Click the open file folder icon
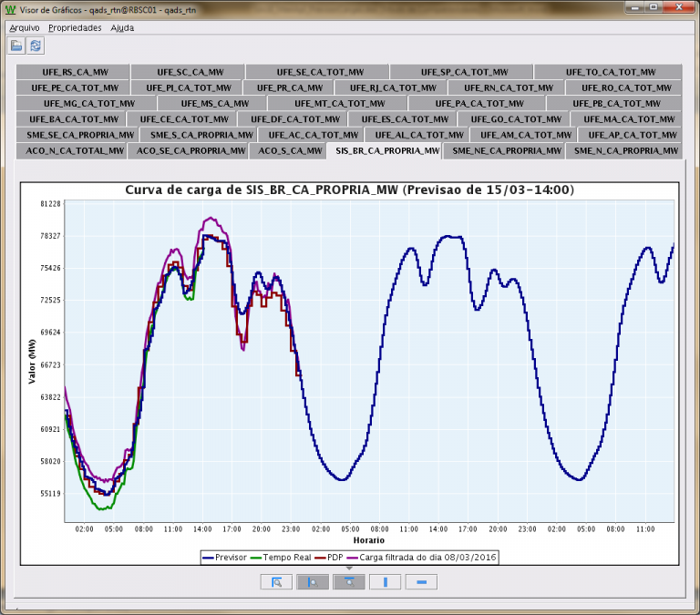The image size is (700, 615). pyautogui.click(x=16, y=46)
